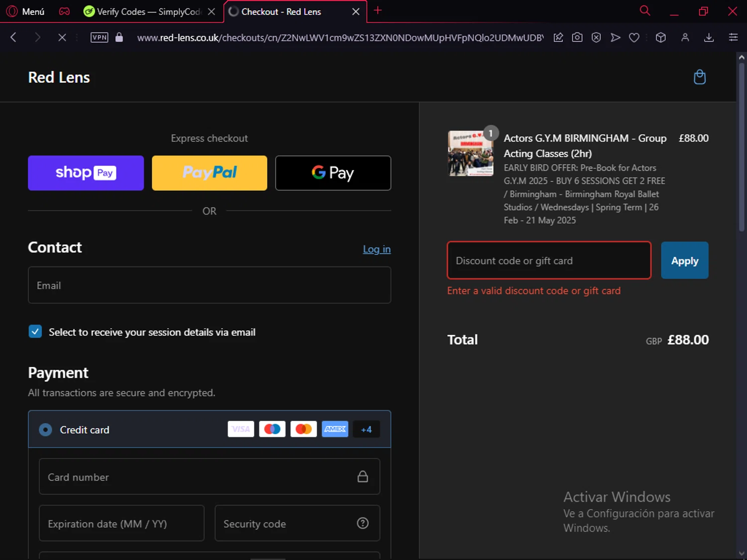Take a snapshot with camera icon
Screen dimensions: 747x560
(x=577, y=37)
